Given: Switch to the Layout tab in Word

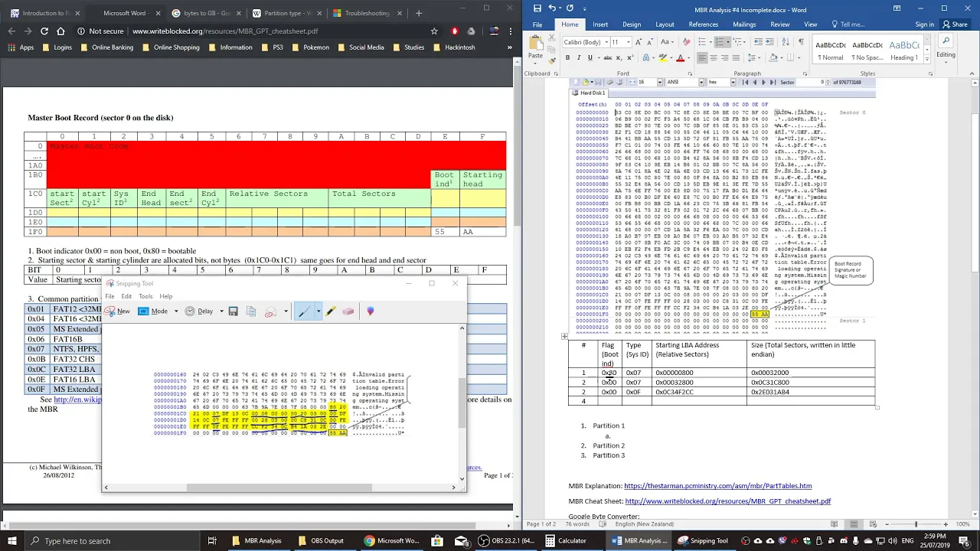Looking at the screenshot, I should 665,24.
